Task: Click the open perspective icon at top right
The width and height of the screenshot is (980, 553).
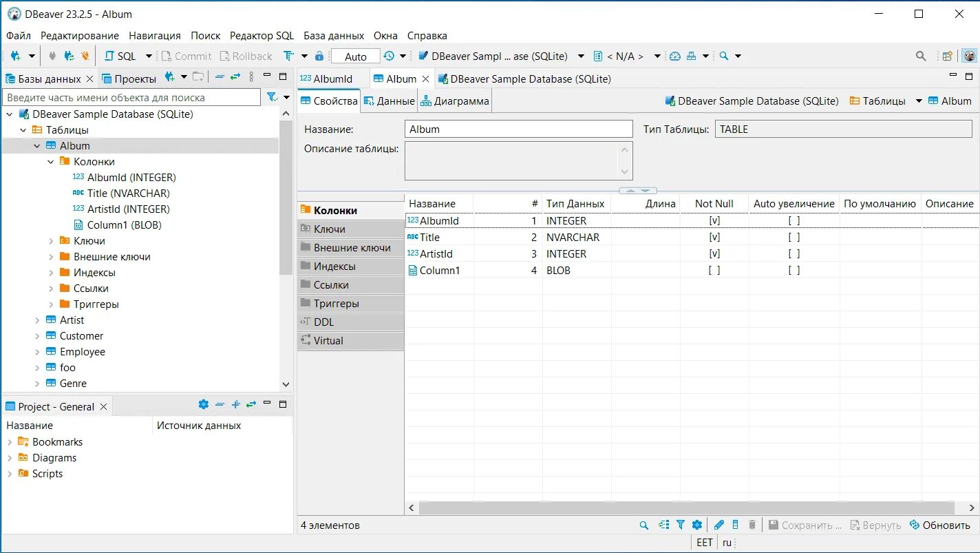Action: (948, 56)
